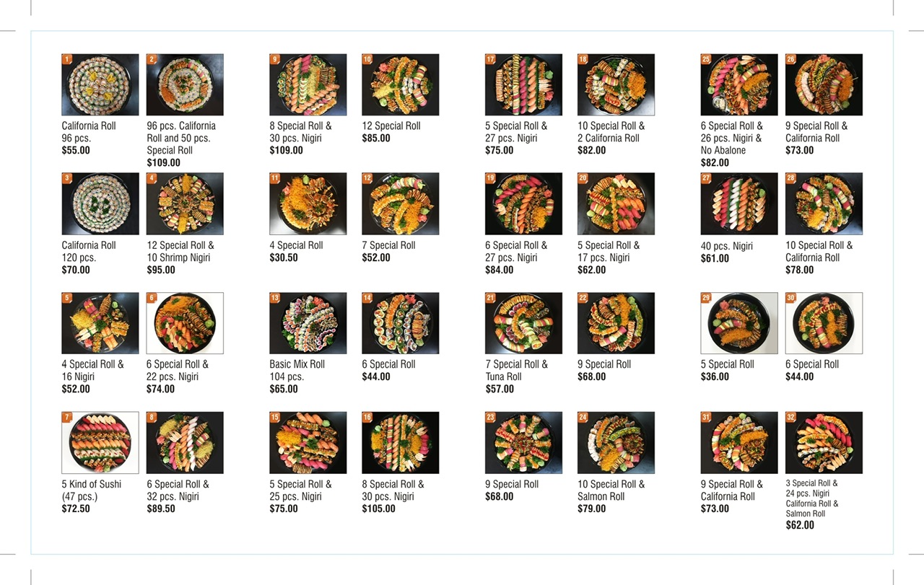Image resolution: width=924 pixels, height=585 pixels.
Task: Click the 6 Special Roll & 32 pcs. Nigiri photo
Action: pos(185,443)
